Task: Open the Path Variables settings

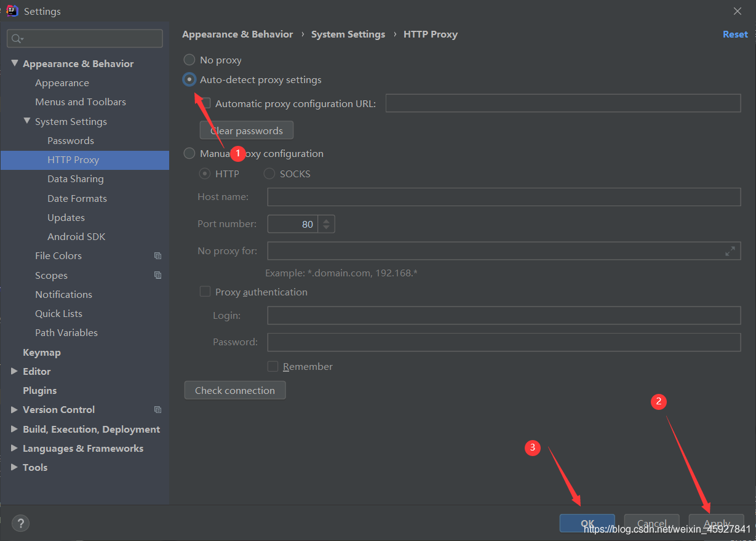Action: point(66,333)
